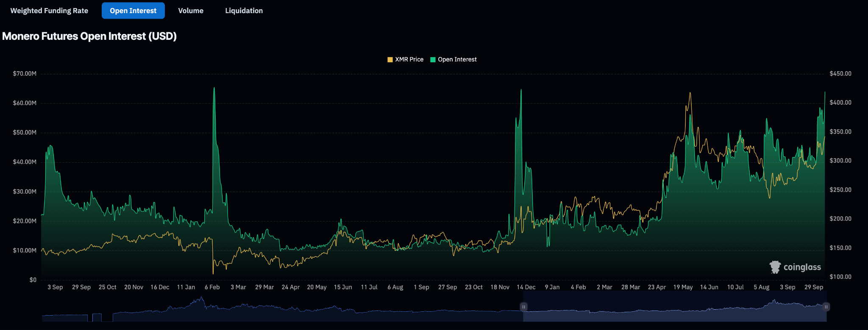This screenshot has width=868, height=330.
Task: Click the coinglass watermark logo
Action: click(x=795, y=267)
